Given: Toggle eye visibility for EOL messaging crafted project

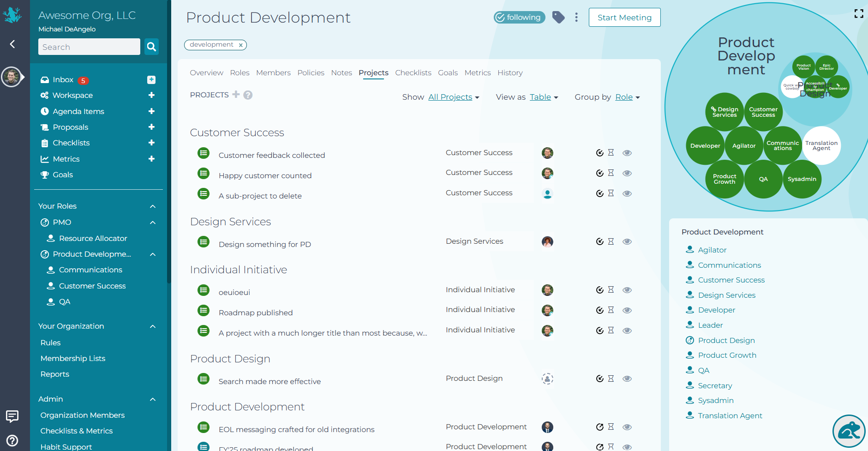Looking at the screenshot, I should coord(627,427).
